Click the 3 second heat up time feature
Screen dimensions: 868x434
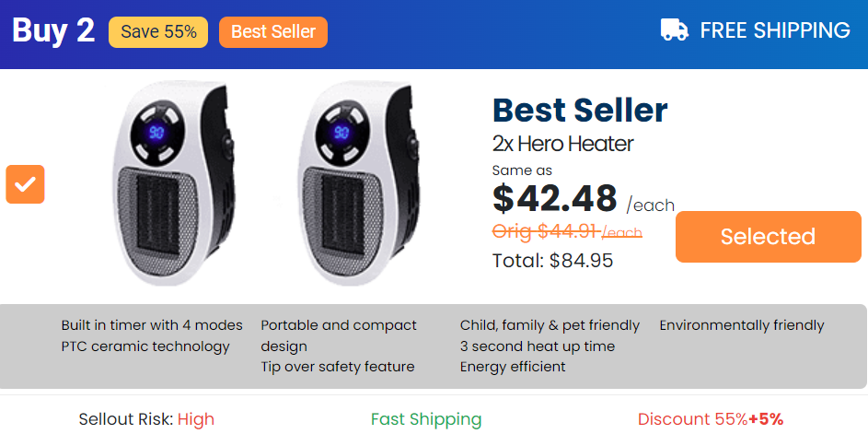pyautogui.click(x=538, y=346)
